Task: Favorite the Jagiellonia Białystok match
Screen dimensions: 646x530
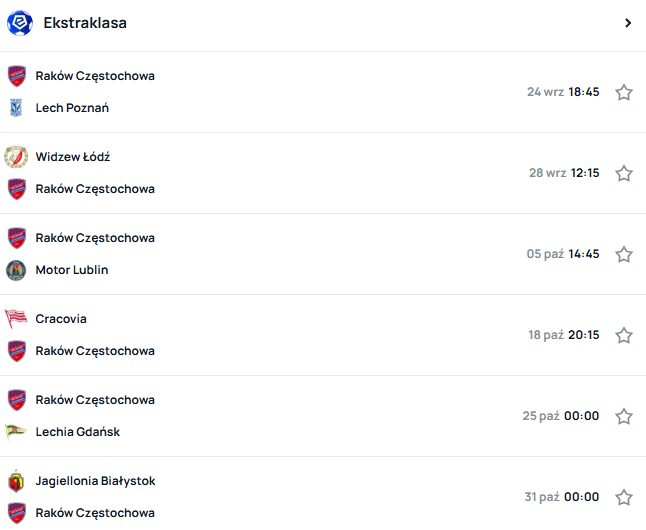Action: coord(624,497)
